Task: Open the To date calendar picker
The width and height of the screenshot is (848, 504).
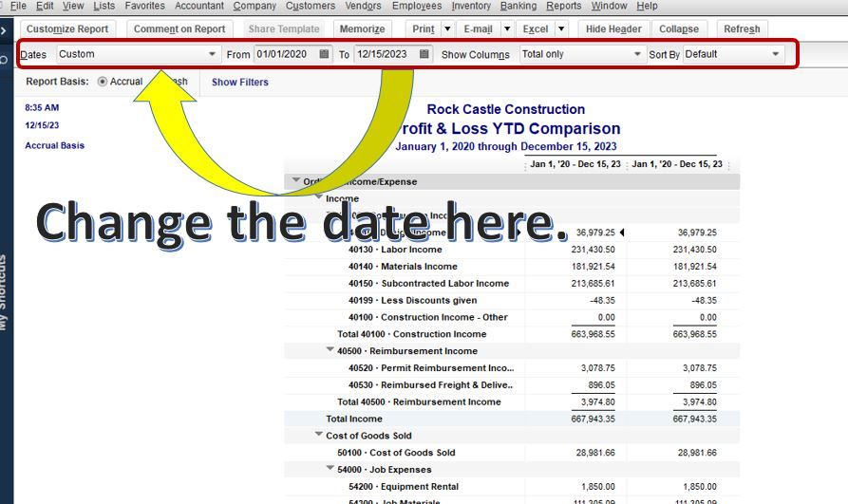Action: pyautogui.click(x=424, y=54)
